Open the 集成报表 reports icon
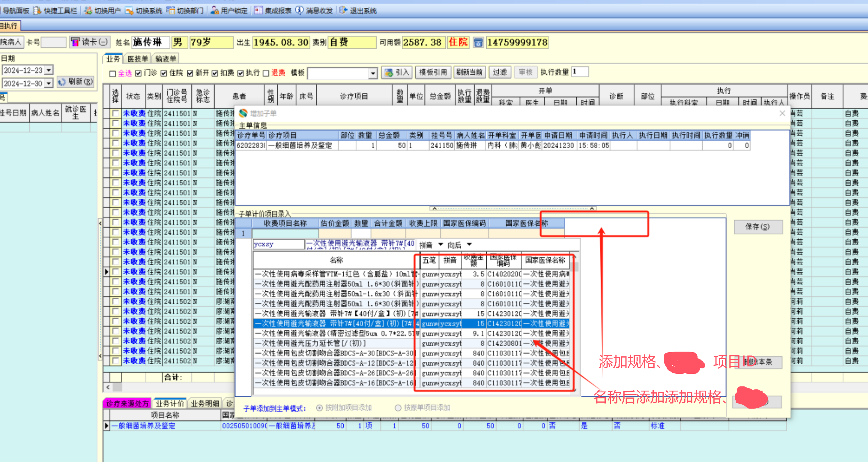 [258, 11]
